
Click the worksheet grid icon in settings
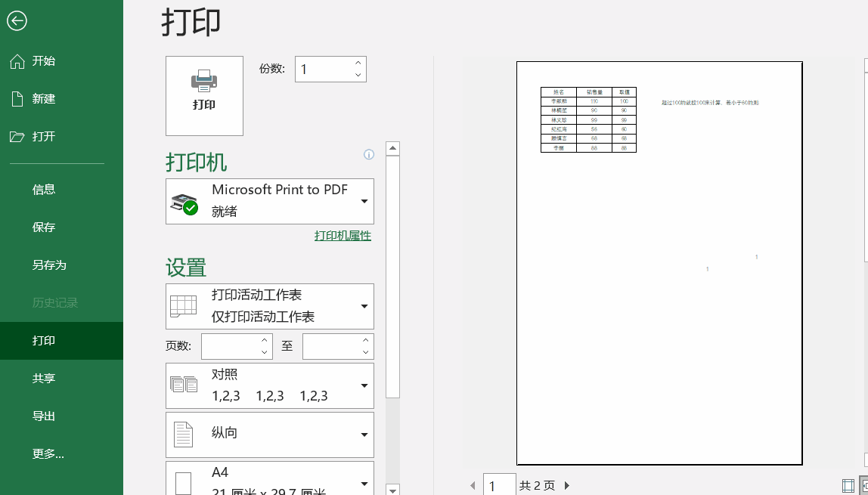pyautogui.click(x=183, y=306)
